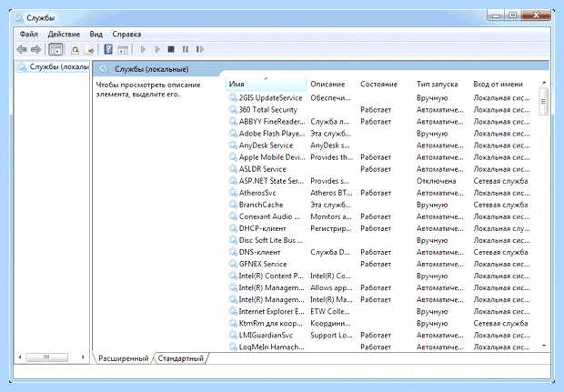Pause the service with the Pause icon
The height and width of the screenshot is (392, 564).
(186, 49)
